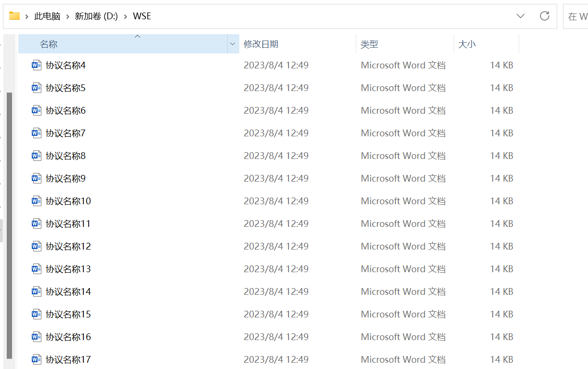Select the file 协议名称4
Screen dimensions: 588x369
pos(65,65)
